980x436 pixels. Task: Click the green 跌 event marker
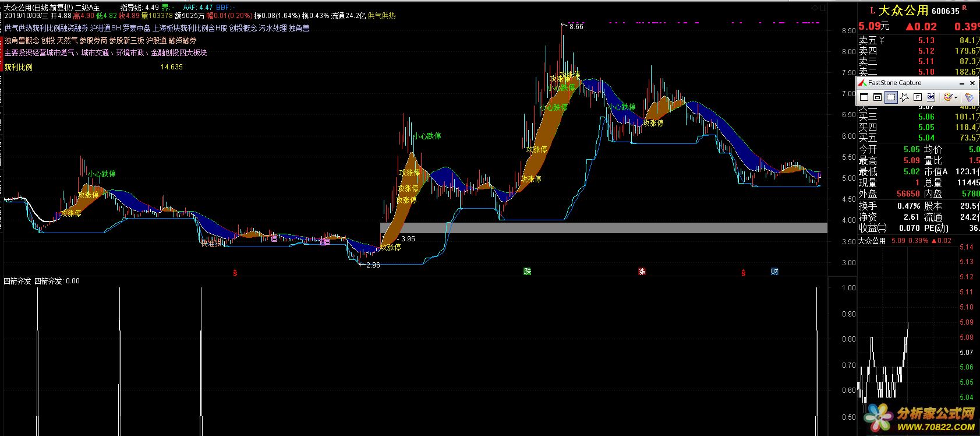pyautogui.click(x=527, y=272)
